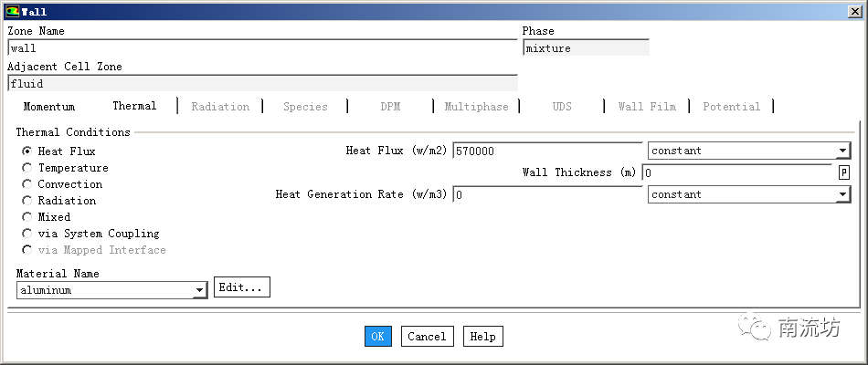Select the Radiation thermal condition radio

tap(27, 201)
